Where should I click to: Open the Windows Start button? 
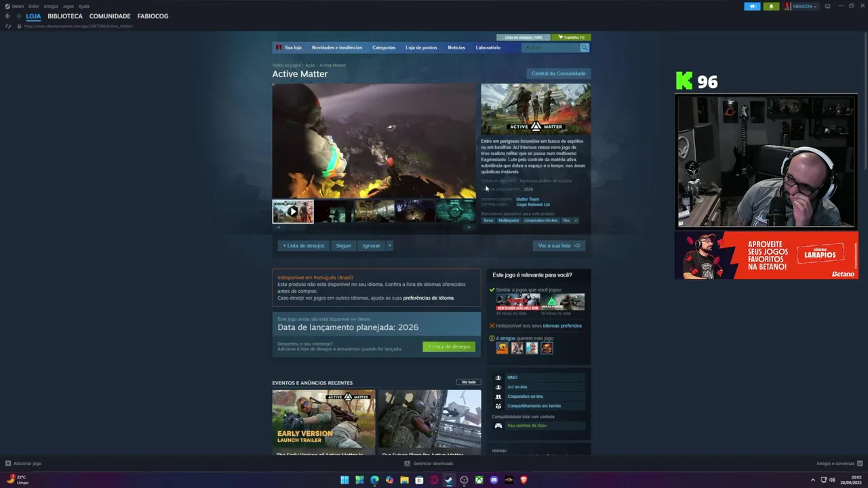coord(344,480)
